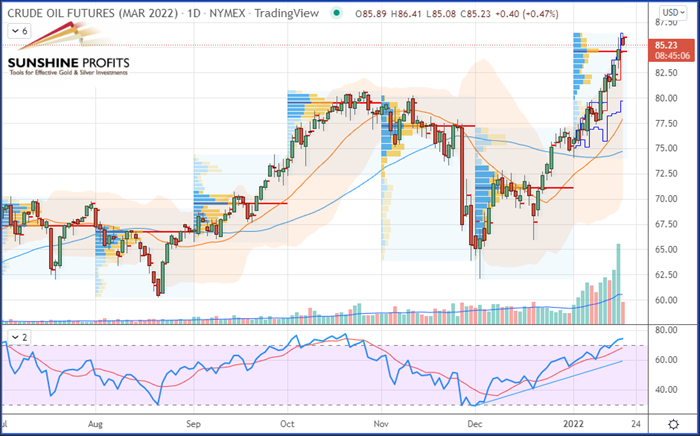700x436 pixels.
Task: Open chart settings gear icon
Action: point(673,423)
